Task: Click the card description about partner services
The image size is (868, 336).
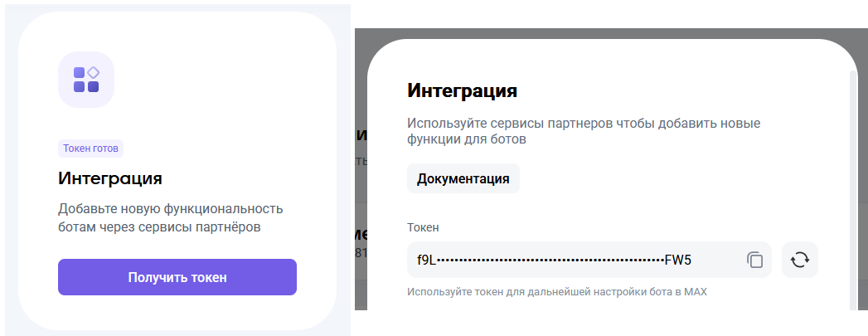Action: coord(171,217)
